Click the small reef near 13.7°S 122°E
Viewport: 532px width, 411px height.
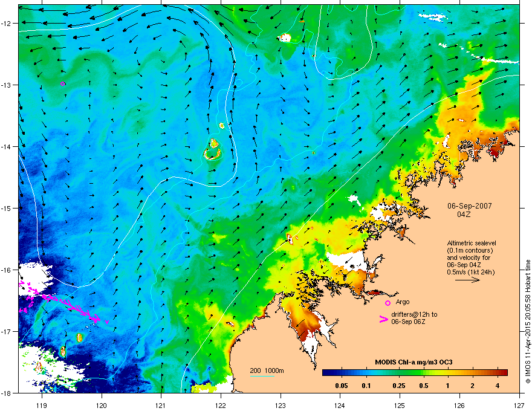coord(221,126)
